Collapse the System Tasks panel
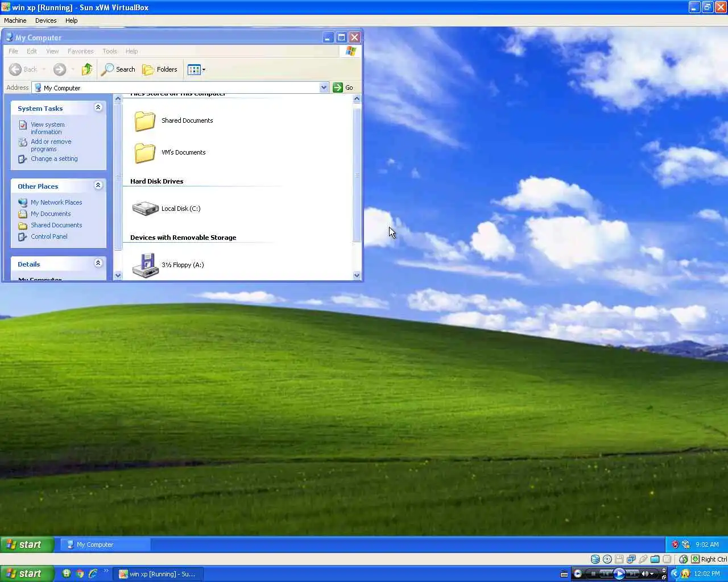 tap(98, 107)
